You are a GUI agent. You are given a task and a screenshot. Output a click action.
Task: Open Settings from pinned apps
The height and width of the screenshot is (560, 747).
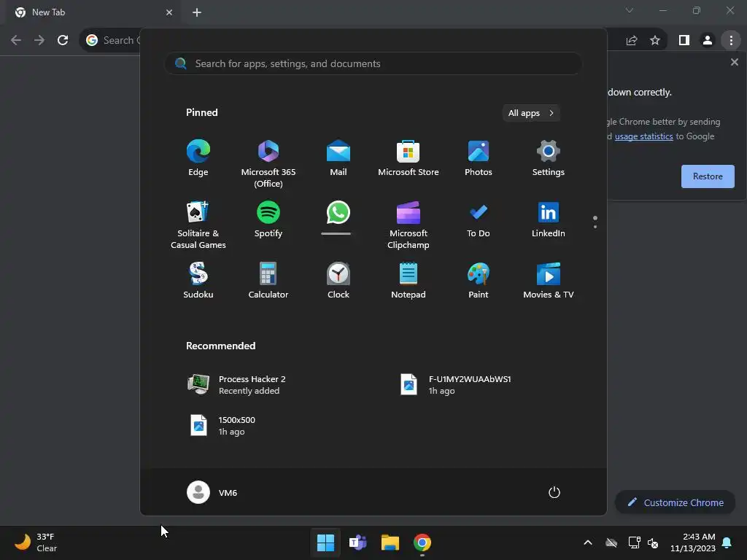(549, 158)
